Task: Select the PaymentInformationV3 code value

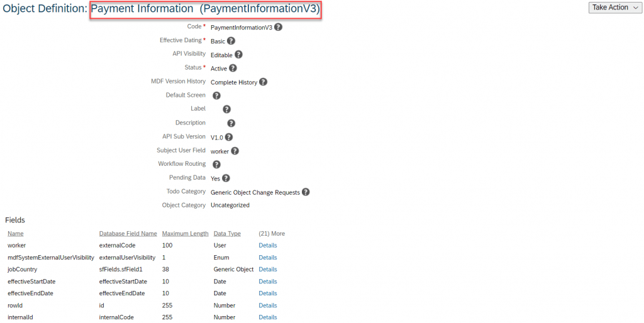Action: coord(241,28)
